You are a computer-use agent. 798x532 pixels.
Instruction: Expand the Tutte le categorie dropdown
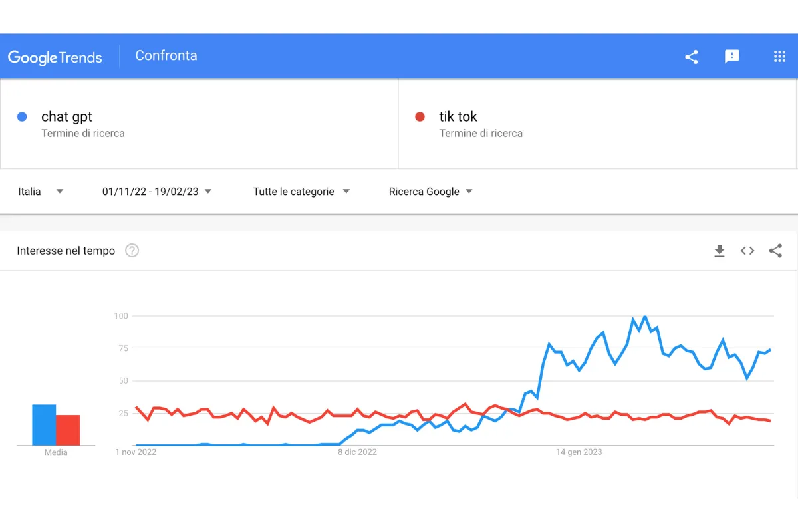(301, 192)
